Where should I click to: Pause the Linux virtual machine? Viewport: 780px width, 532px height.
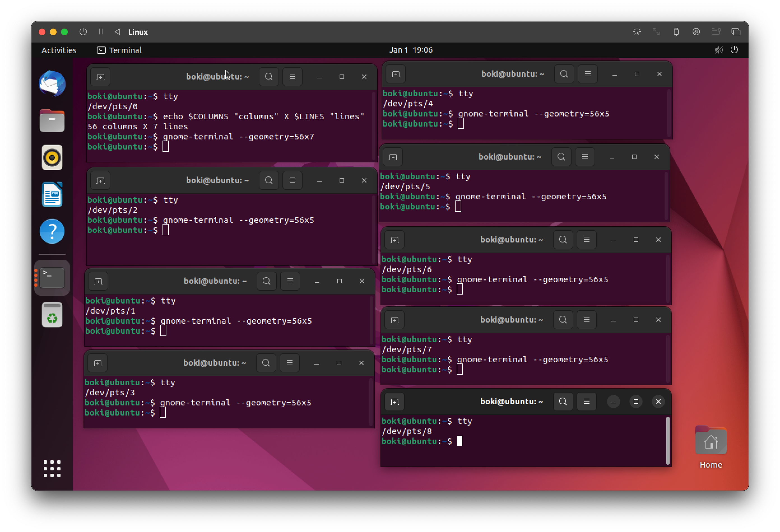coord(101,32)
